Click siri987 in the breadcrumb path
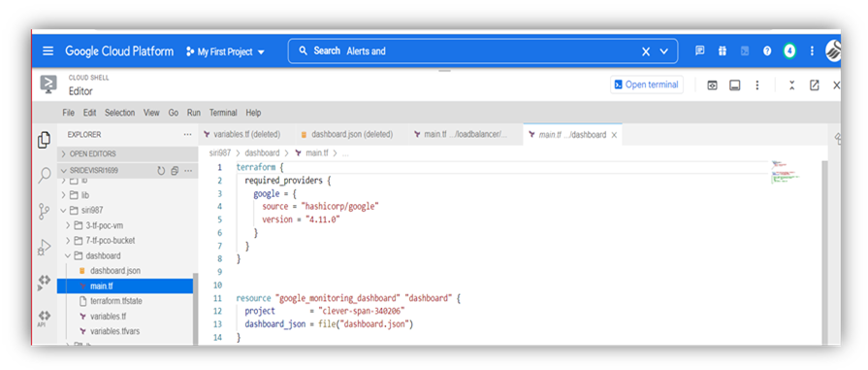This screenshot has height=370, width=868. pos(220,153)
